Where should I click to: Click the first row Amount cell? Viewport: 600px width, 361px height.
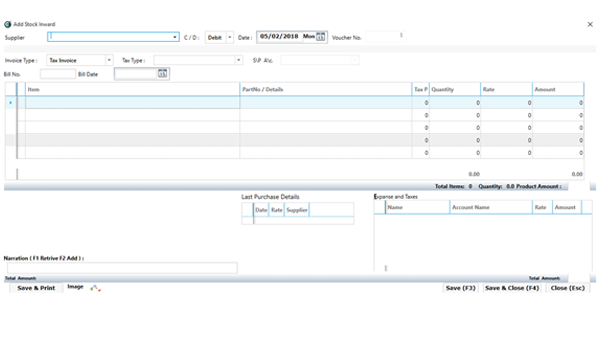point(558,103)
